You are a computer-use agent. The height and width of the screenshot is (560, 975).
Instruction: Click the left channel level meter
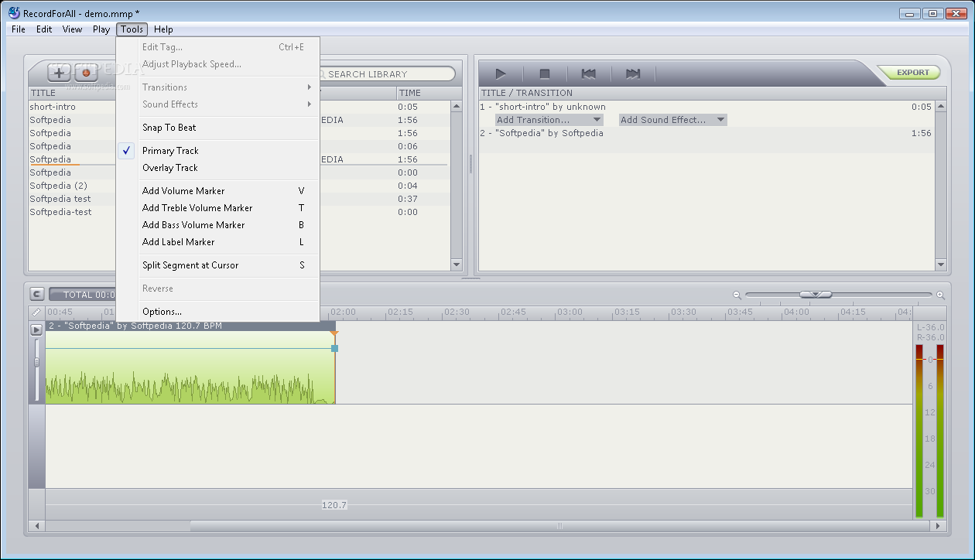click(920, 430)
